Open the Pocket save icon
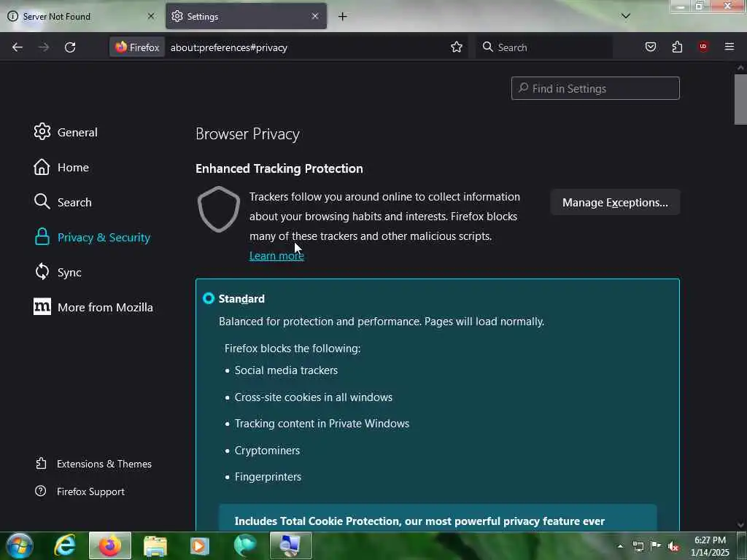Viewport: 747px width, 560px height. (x=650, y=47)
